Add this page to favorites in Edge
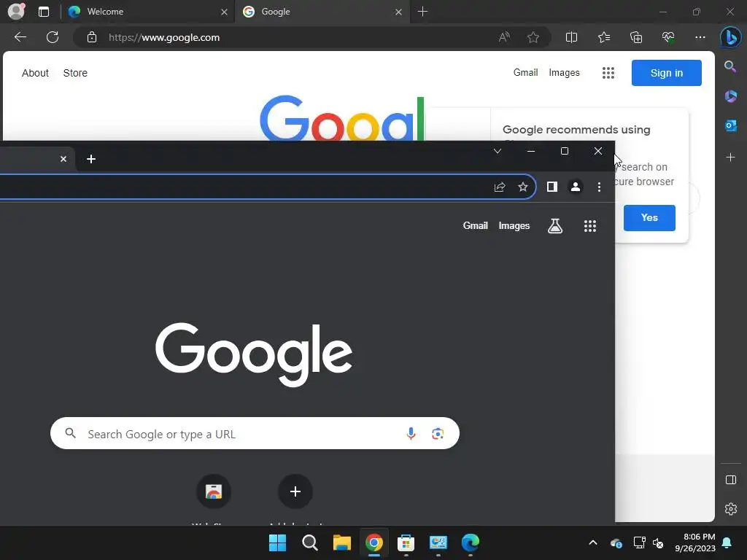Viewport: 747px width, 560px height. [x=533, y=37]
